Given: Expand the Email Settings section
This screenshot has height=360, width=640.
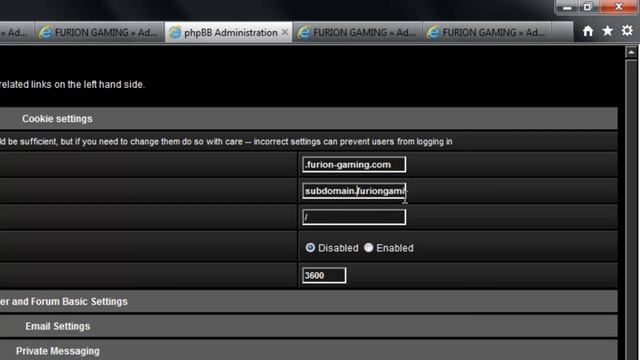Looking at the screenshot, I should click(309, 326).
